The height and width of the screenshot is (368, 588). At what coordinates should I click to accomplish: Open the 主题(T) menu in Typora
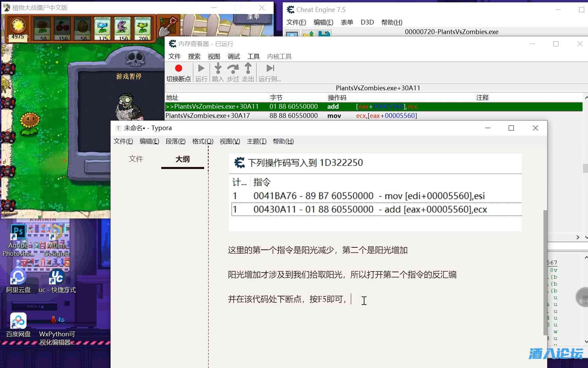(x=256, y=141)
